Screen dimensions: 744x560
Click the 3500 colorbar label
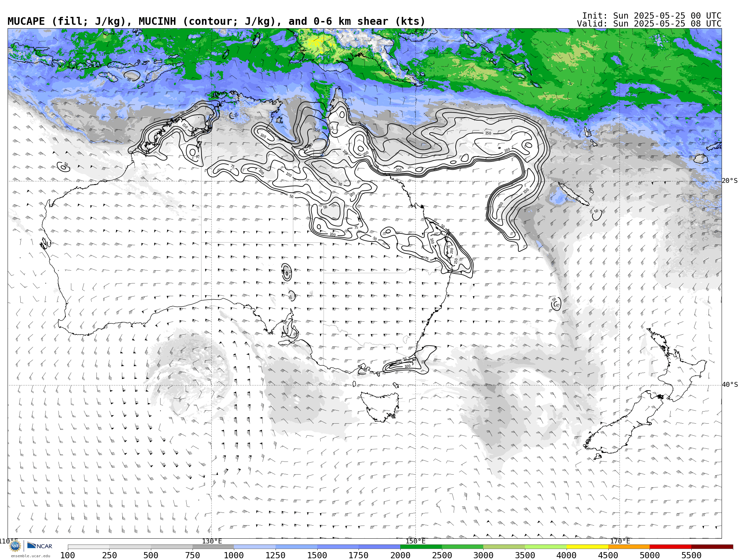coord(525,555)
